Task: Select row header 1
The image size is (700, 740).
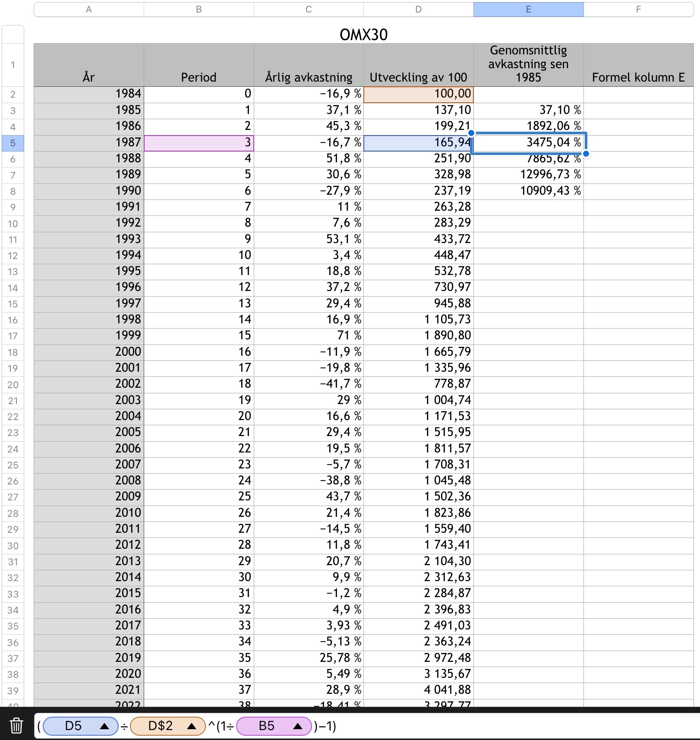Action: [x=13, y=65]
